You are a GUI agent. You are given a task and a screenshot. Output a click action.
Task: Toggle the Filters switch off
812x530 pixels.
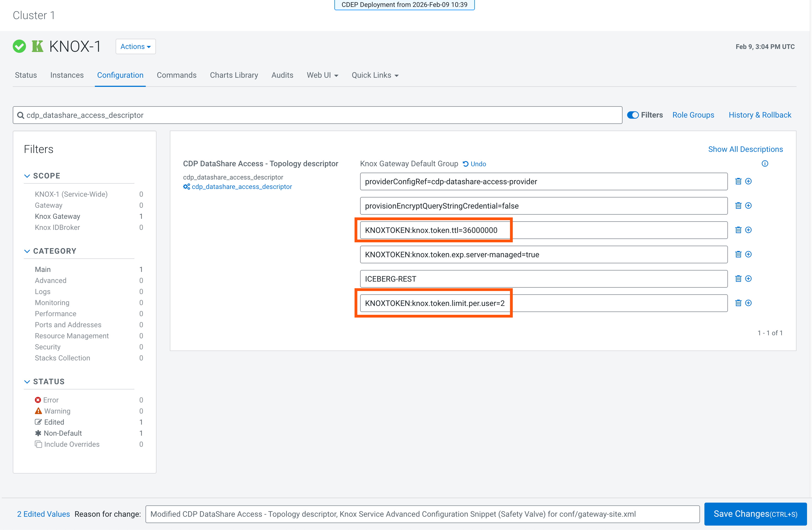pos(633,115)
